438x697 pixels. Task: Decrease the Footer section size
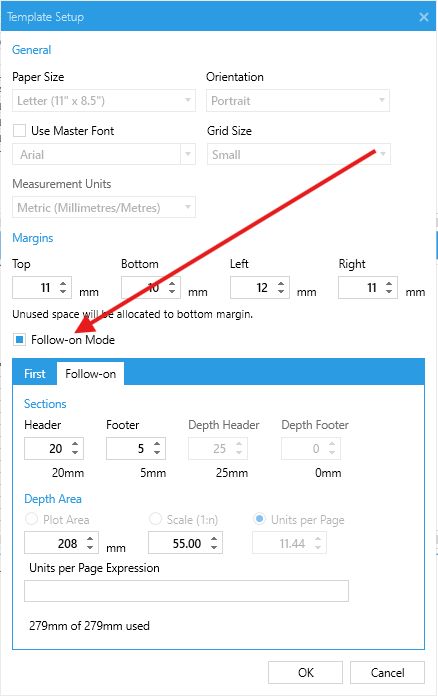[x=157, y=453]
